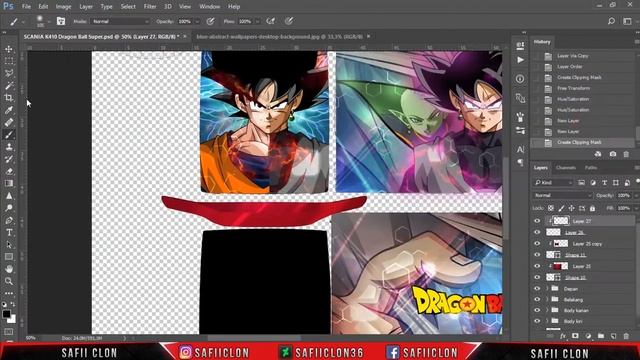Expand the Body kiri layer group
Screen dimensions: 640x360
point(547,321)
